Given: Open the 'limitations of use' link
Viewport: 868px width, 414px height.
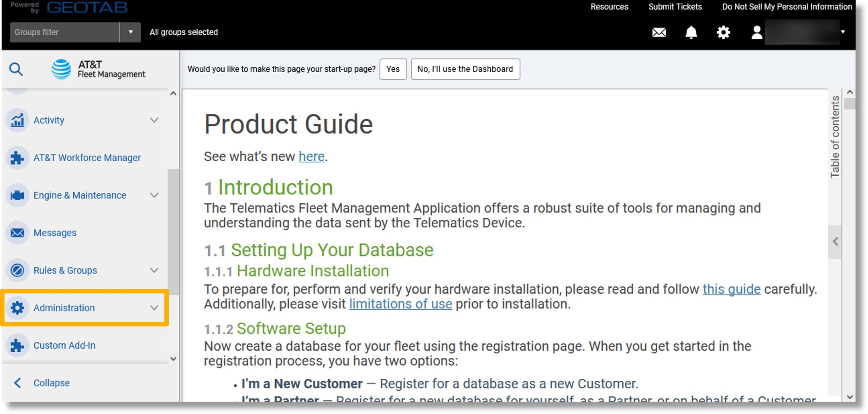Looking at the screenshot, I should pyautogui.click(x=400, y=304).
